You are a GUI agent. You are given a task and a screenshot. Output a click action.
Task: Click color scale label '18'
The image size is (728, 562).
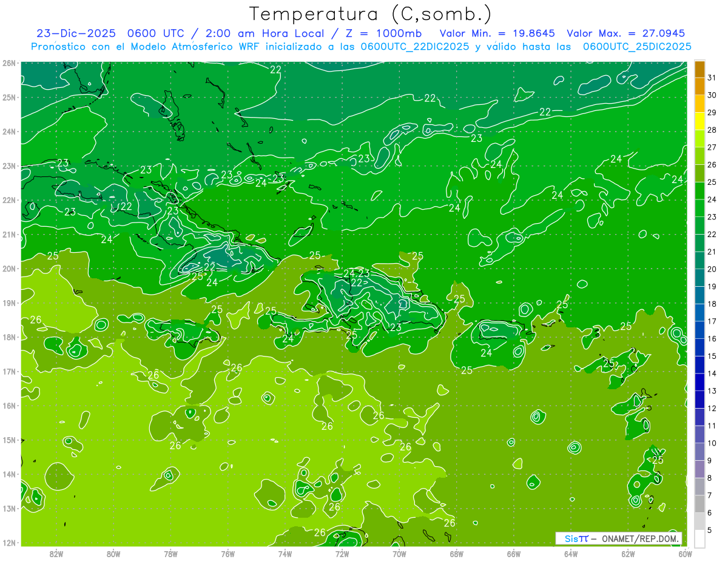click(712, 304)
